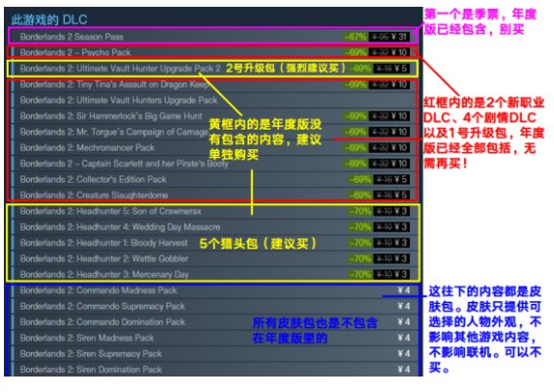Open the Borderlands 2 – Psycho Pack row
Viewport: 554px width, 392px height.
click(x=214, y=52)
